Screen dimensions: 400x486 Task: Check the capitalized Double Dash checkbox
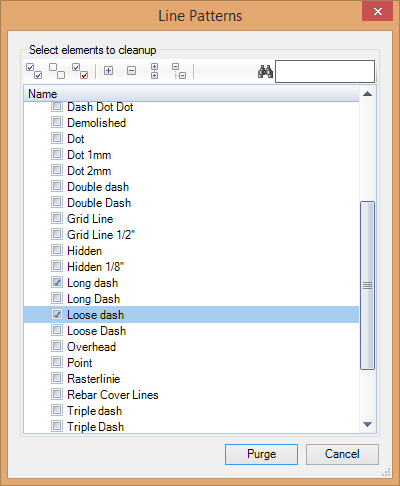[x=57, y=202]
